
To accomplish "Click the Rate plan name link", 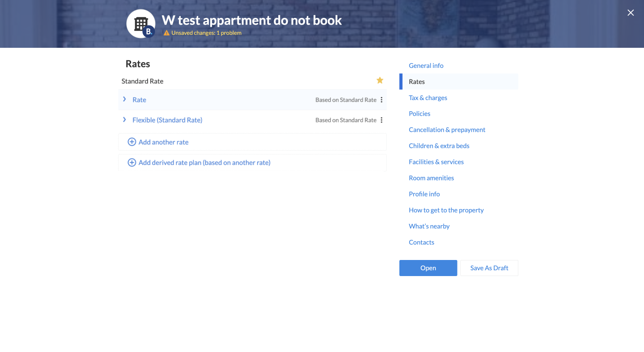I will (139, 100).
